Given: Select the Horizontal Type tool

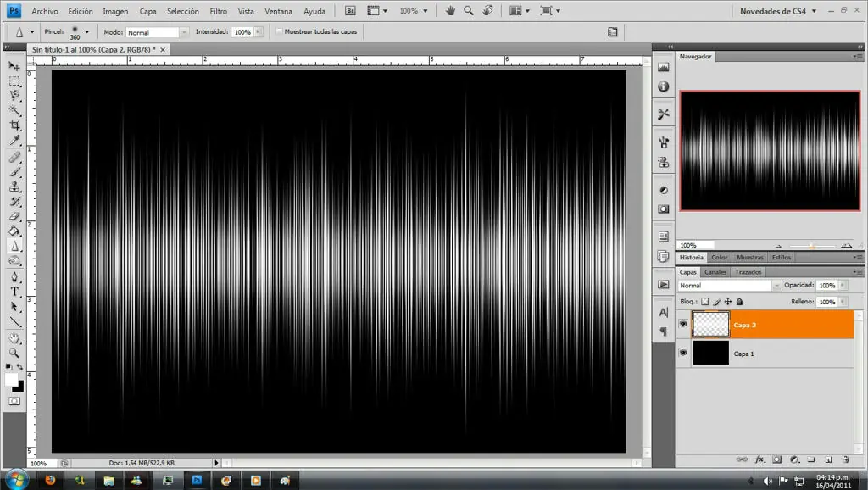Looking at the screenshot, I should 14,292.
